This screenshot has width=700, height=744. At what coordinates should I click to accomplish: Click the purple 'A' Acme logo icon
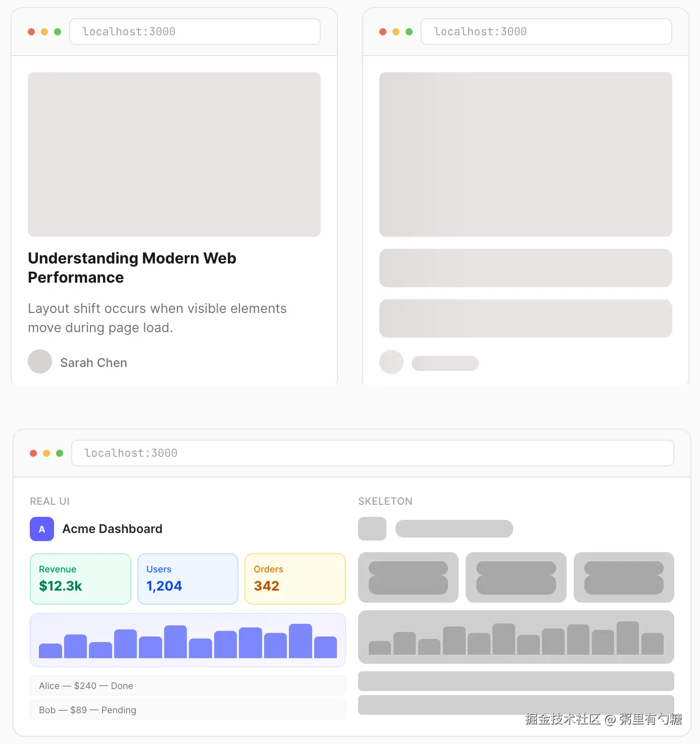click(42, 529)
